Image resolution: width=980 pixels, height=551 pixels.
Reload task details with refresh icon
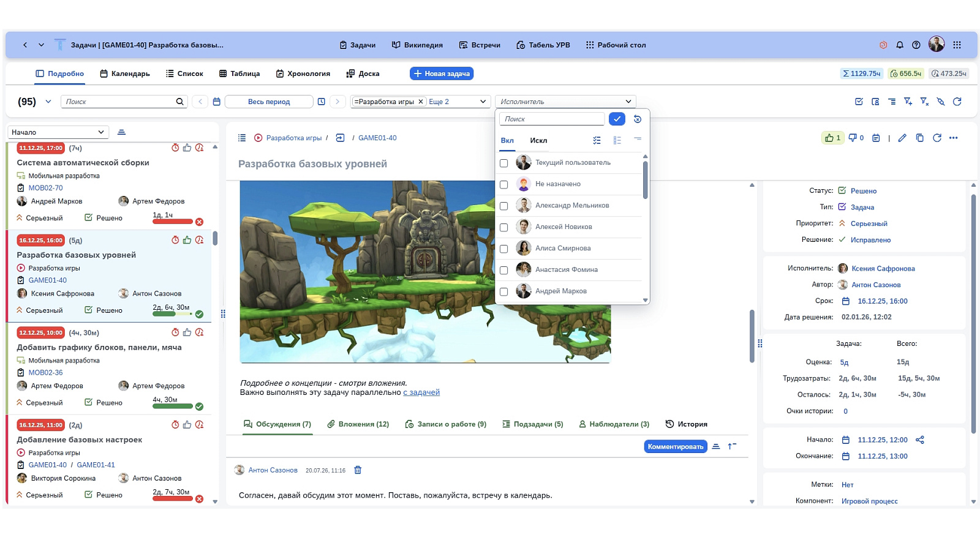click(937, 138)
